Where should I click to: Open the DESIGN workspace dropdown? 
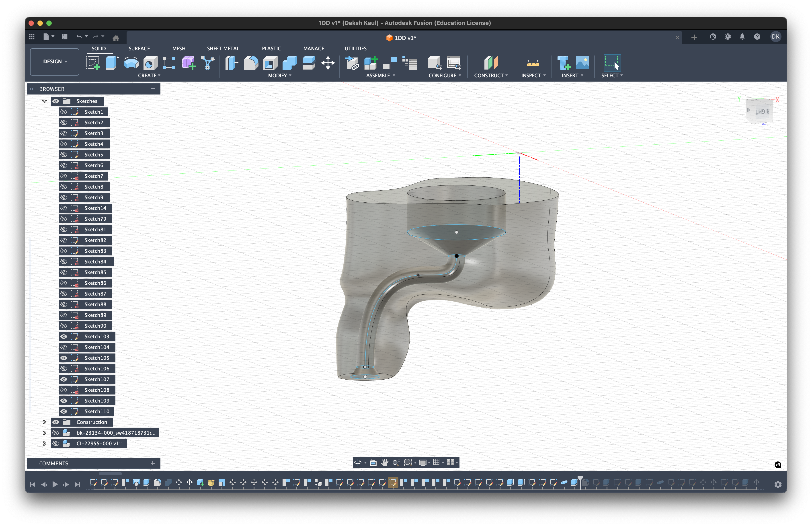(x=54, y=62)
